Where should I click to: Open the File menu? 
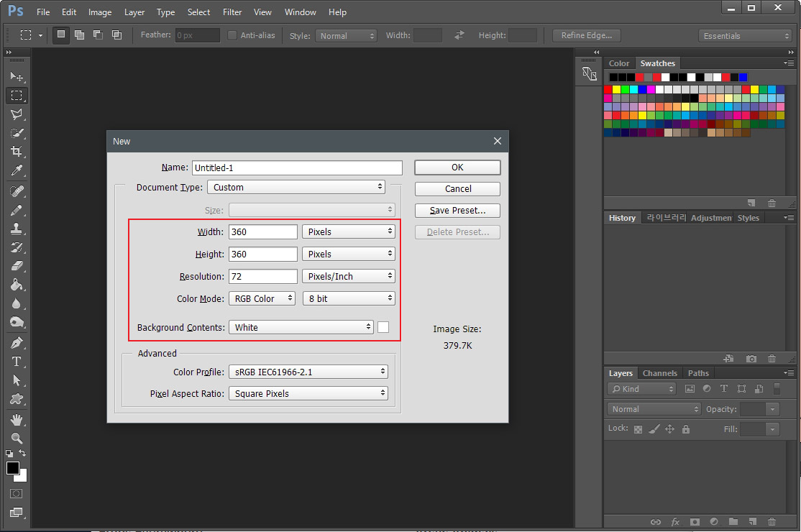pos(43,12)
